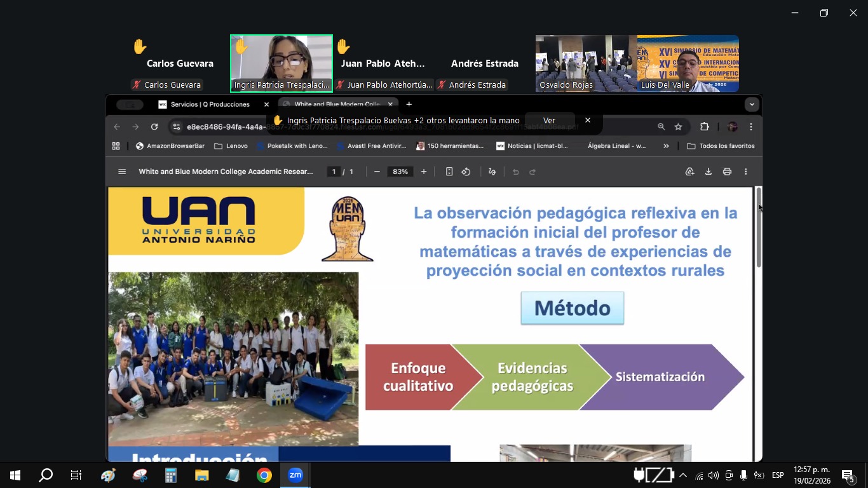Image resolution: width=868 pixels, height=488 pixels.
Task: Select Ingris Patricia Trespalacio video tile
Action: [281, 64]
